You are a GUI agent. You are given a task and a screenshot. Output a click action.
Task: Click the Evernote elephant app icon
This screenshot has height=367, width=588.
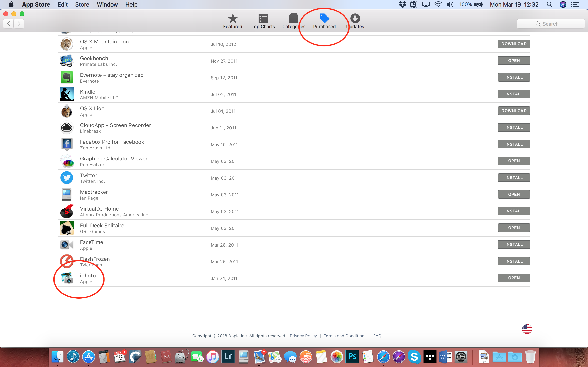[67, 77]
